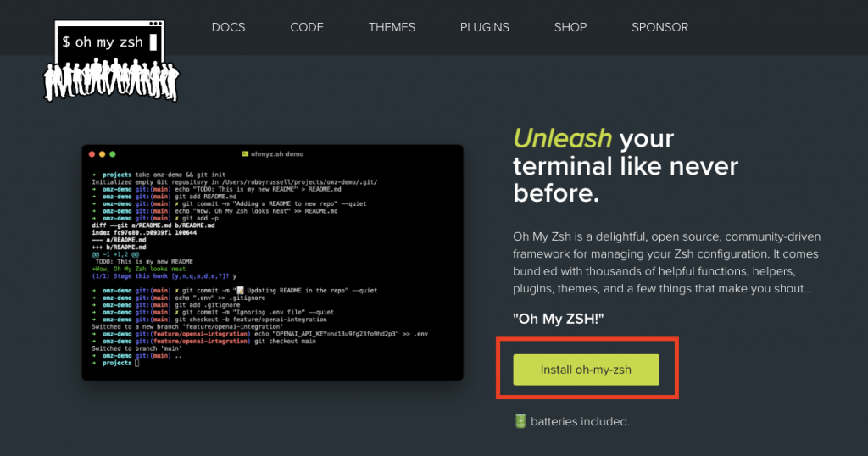Image resolution: width=868 pixels, height=456 pixels.
Task: Click the Install oh-my-zsh button
Action: (x=587, y=370)
